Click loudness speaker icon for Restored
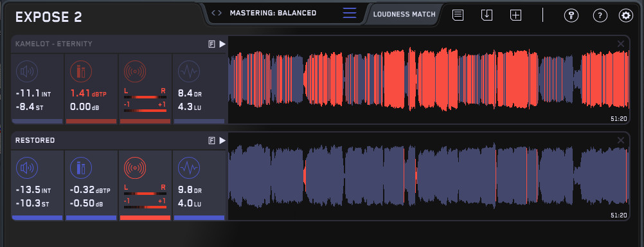 [x=27, y=168]
